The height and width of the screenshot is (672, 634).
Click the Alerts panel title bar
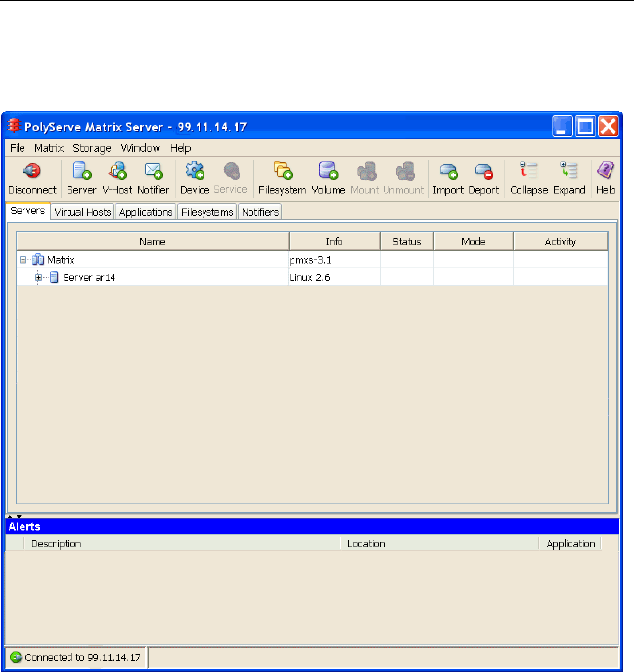click(312, 526)
